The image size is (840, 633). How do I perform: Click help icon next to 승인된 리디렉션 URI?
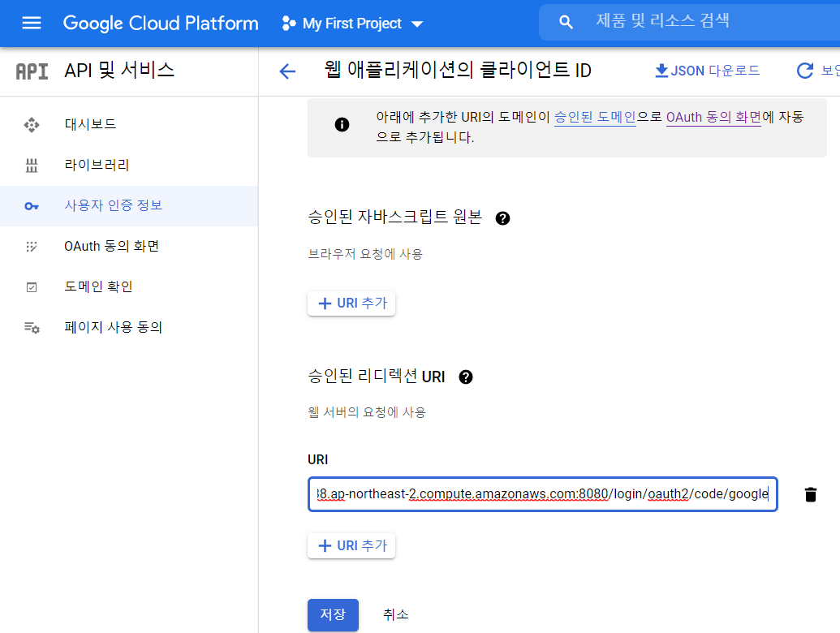tap(466, 377)
